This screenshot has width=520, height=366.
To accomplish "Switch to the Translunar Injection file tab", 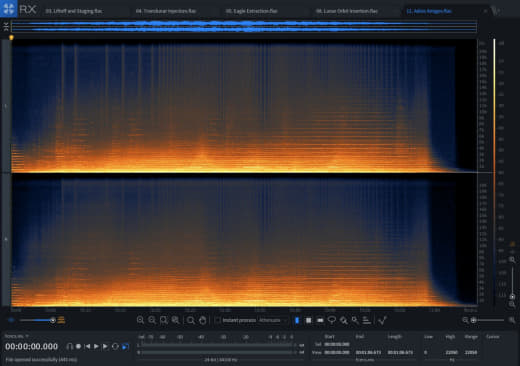I will coord(166,11).
